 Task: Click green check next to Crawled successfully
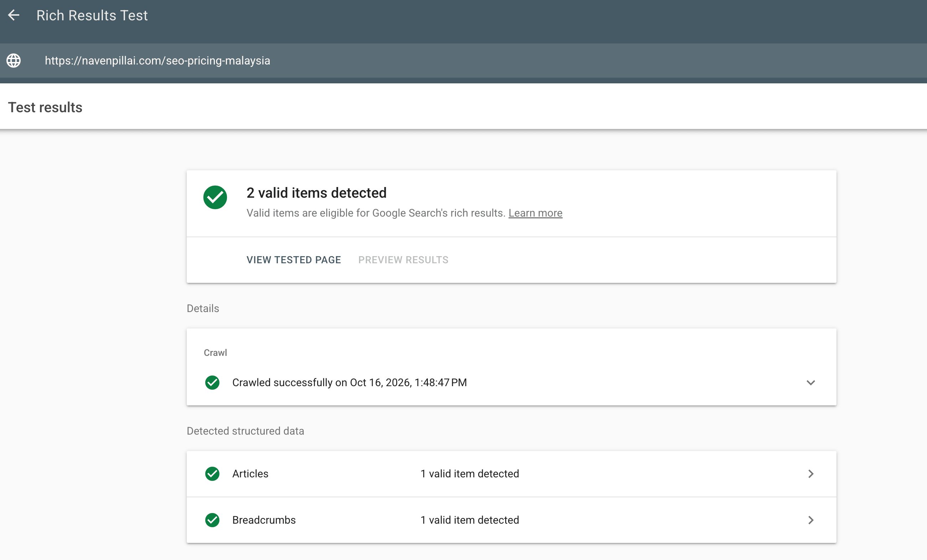point(212,383)
